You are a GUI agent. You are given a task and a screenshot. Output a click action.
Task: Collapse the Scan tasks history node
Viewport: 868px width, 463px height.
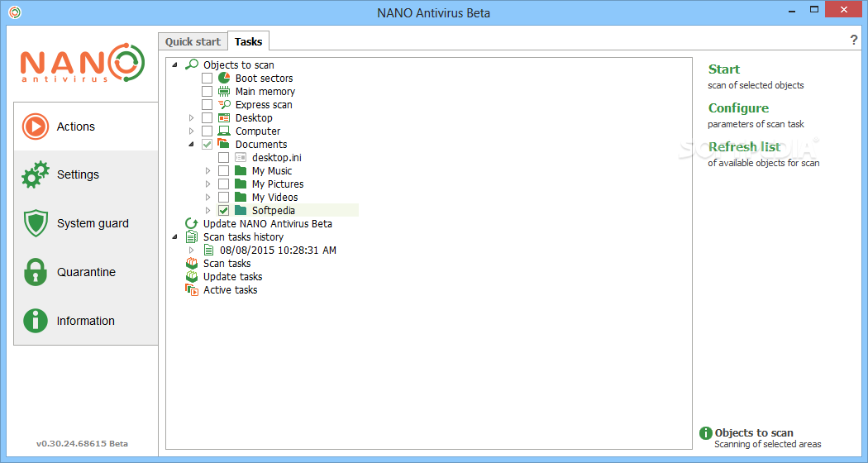coord(175,237)
